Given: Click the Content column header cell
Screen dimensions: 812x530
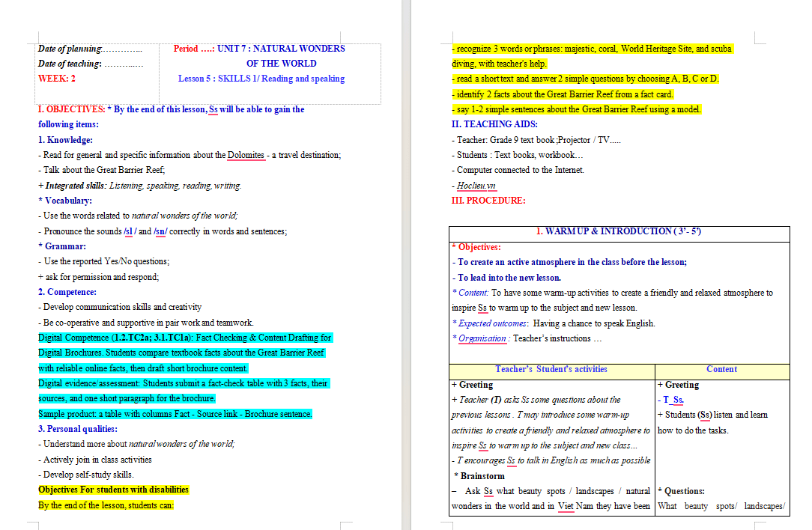Looking at the screenshot, I should tap(722, 369).
